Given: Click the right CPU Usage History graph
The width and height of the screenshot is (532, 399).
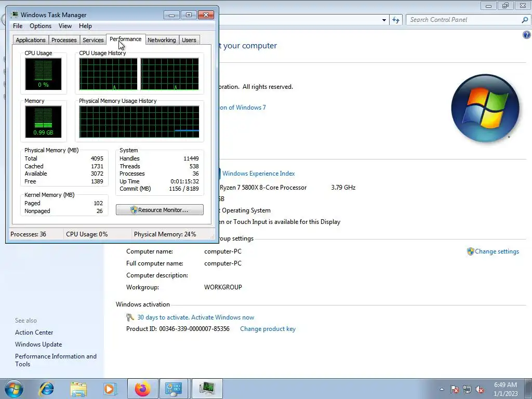Looking at the screenshot, I should click(170, 74).
